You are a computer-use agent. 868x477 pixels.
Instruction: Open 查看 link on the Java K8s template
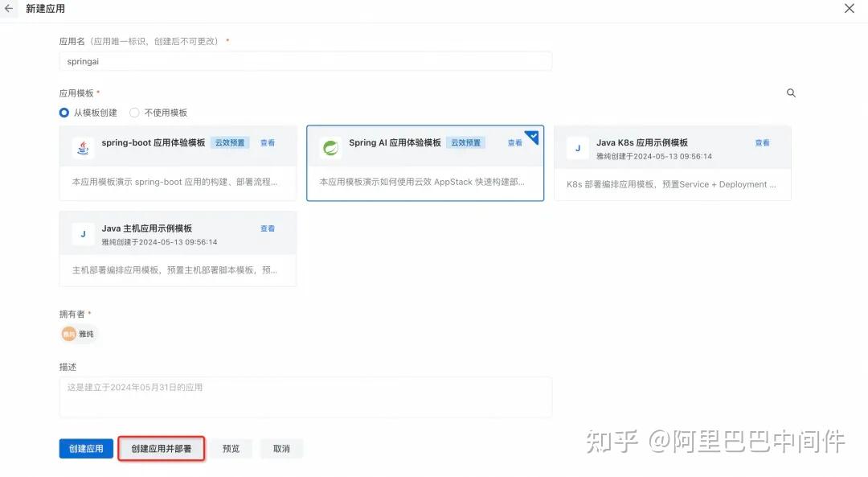point(762,143)
